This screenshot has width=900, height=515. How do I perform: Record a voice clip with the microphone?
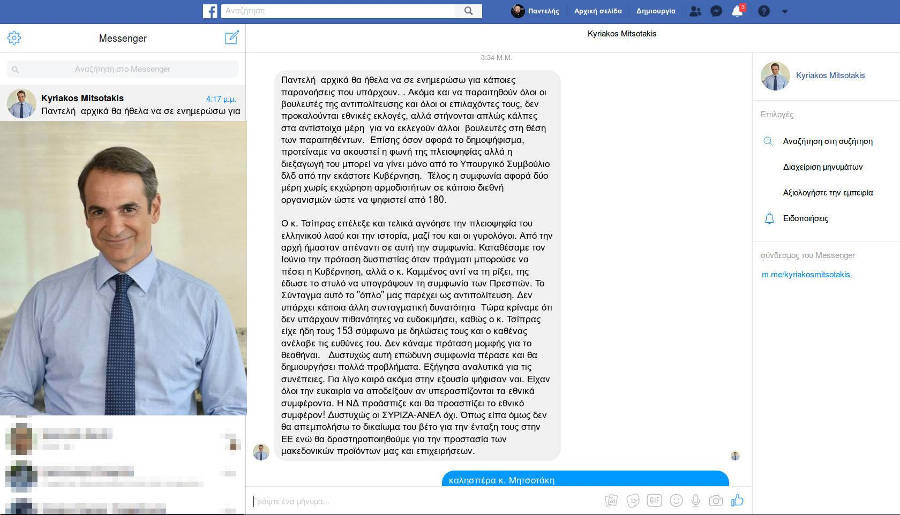click(x=695, y=499)
